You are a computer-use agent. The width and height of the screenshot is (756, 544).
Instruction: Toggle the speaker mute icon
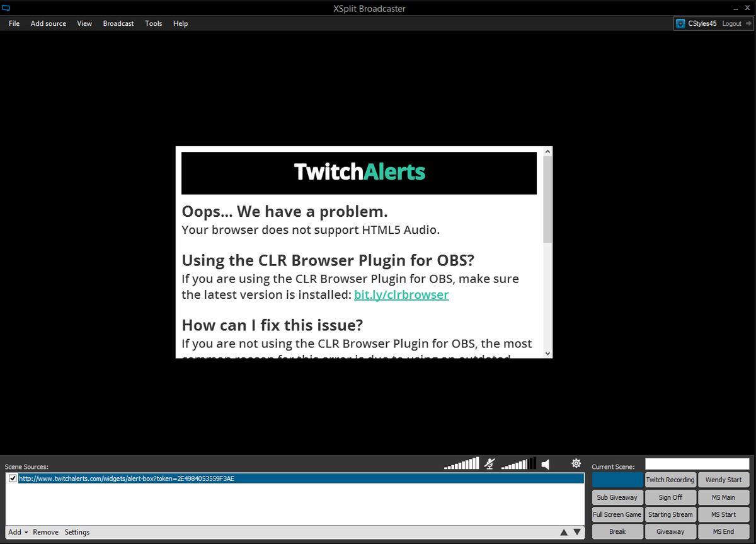pyautogui.click(x=546, y=464)
